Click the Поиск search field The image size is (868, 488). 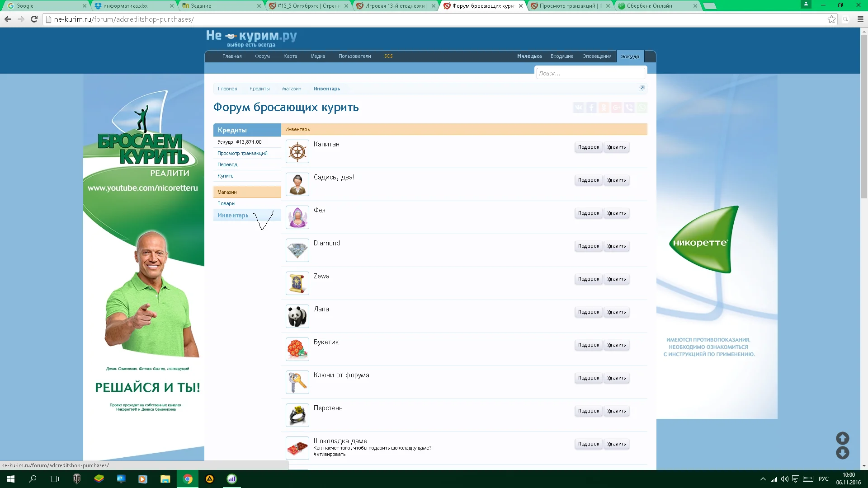[x=590, y=73]
